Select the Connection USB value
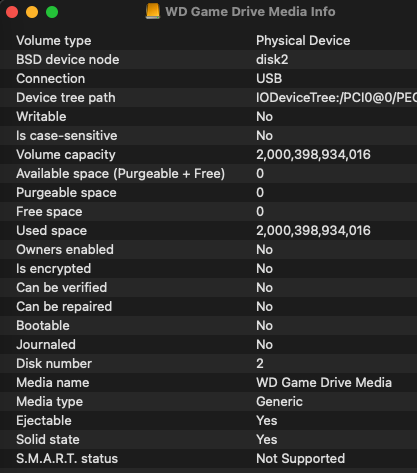This screenshot has width=417, height=473. pyautogui.click(x=269, y=79)
